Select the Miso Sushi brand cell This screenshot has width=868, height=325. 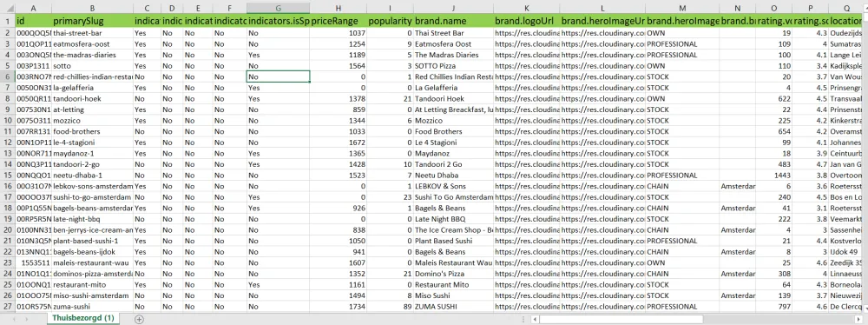(x=453, y=295)
